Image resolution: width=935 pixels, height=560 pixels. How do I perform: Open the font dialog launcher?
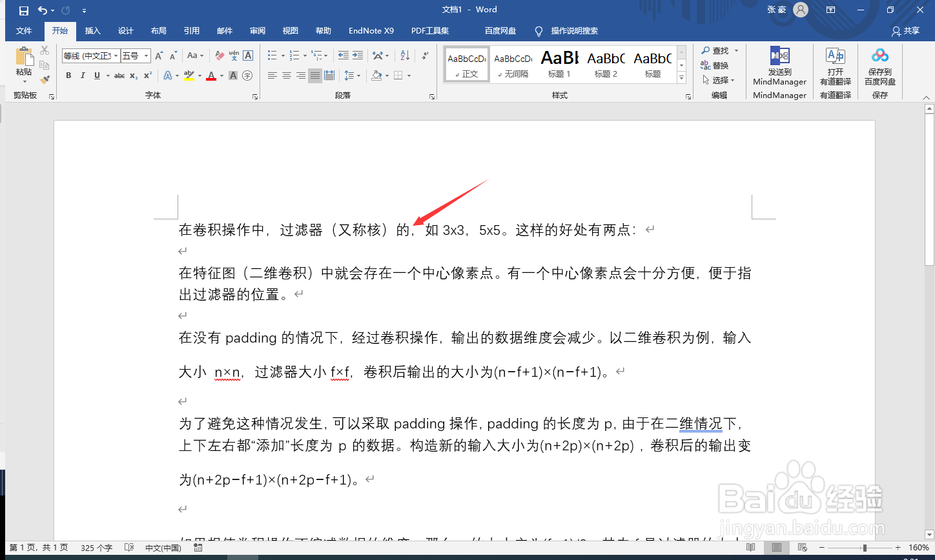pos(254,97)
